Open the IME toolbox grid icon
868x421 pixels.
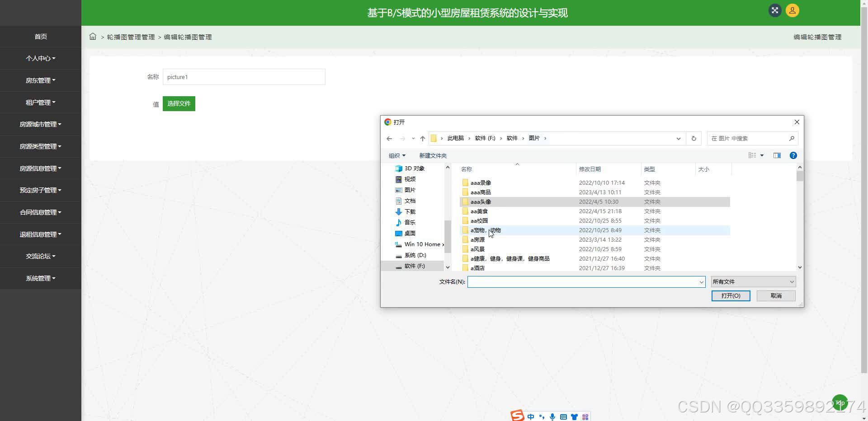tap(585, 417)
